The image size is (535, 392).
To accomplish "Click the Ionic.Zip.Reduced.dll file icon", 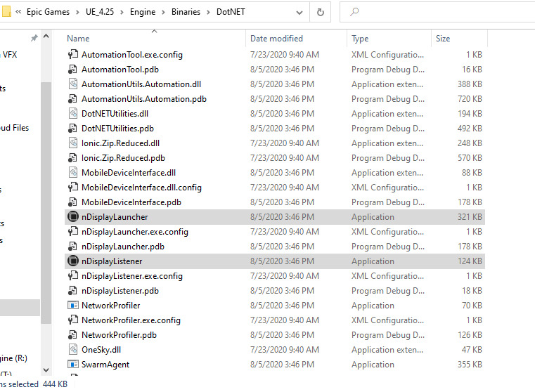I will tap(72, 143).
